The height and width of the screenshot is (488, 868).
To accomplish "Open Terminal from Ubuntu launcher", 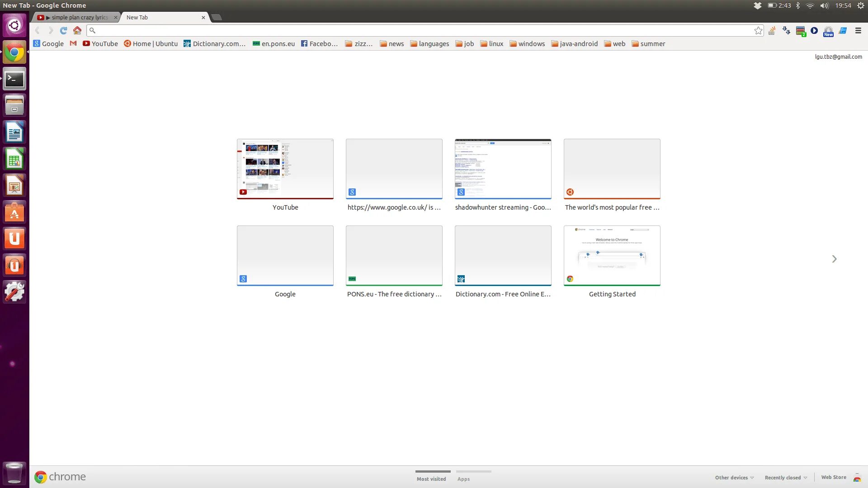I will [14, 80].
